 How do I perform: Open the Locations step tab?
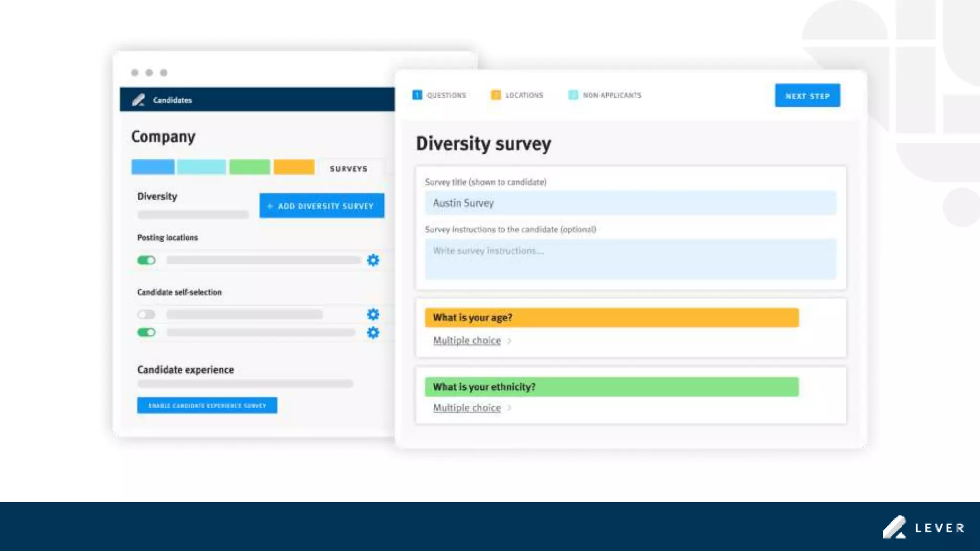524,95
